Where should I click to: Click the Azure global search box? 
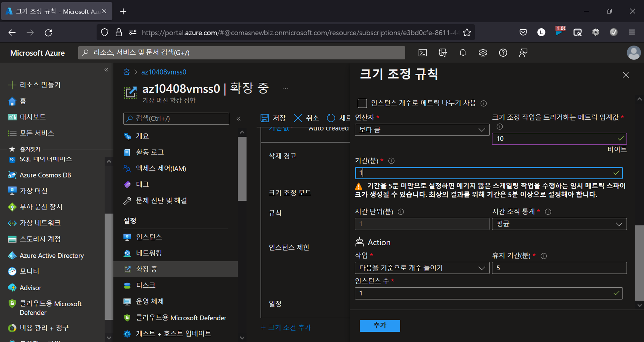(x=241, y=53)
